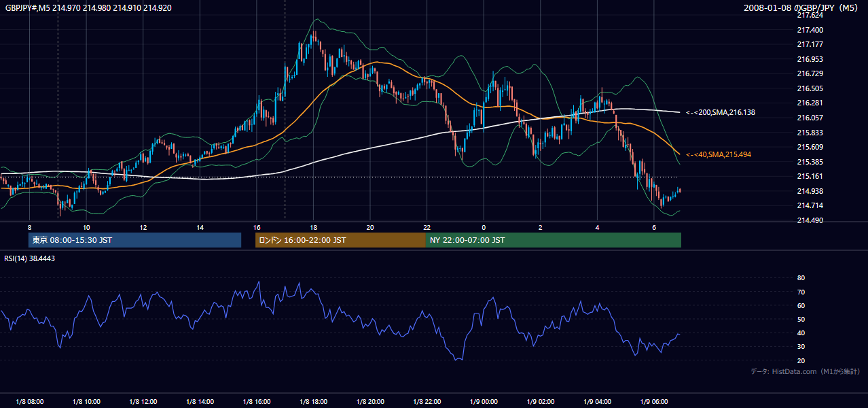
Task: Click price axis label 217.624
Action: click(810, 15)
